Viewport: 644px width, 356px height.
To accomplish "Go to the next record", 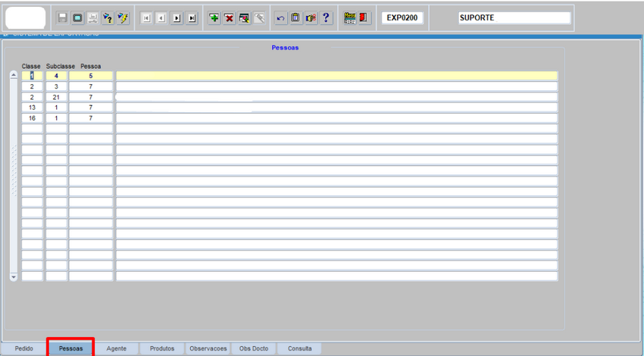I will 177,17.
